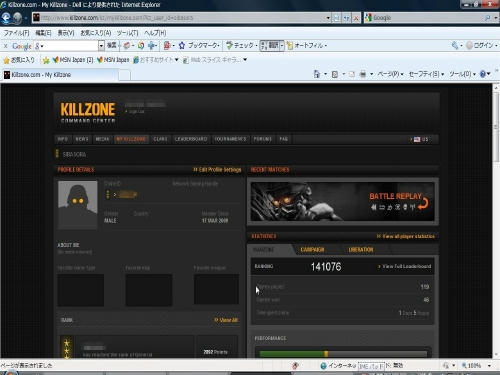Select the Killzone.com - My Killzone tab

coord(60,75)
